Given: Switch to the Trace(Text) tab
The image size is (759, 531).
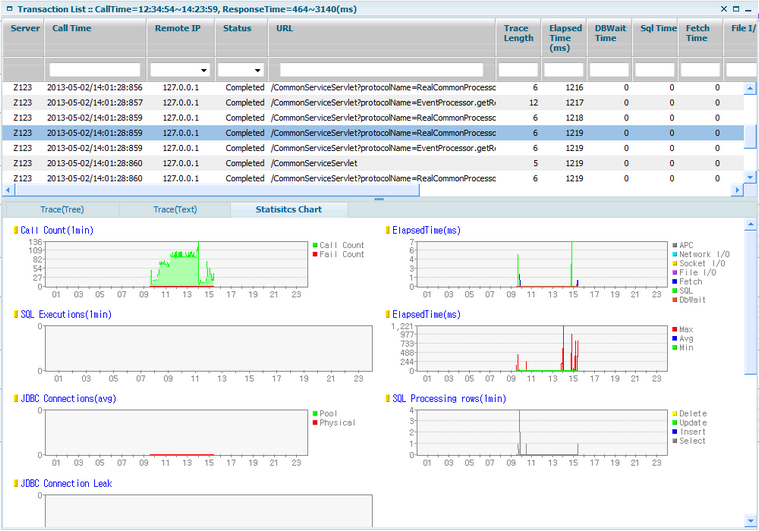Looking at the screenshot, I should (x=174, y=209).
